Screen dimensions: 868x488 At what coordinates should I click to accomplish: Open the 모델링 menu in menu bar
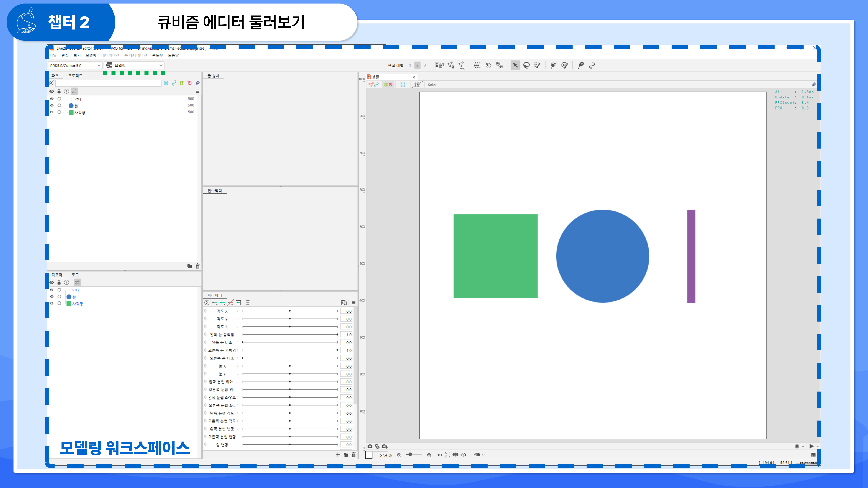pyautogui.click(x=91, y=55)
